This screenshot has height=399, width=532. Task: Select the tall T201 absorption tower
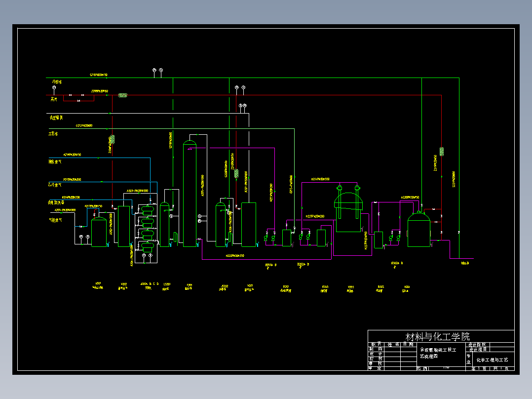pos(190,194)
